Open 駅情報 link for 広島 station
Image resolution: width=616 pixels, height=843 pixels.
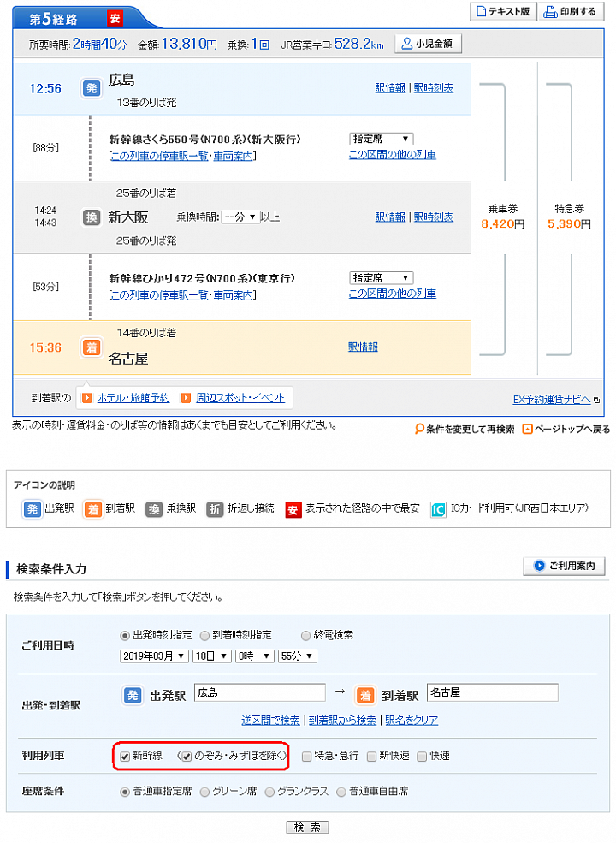(389, 87)
